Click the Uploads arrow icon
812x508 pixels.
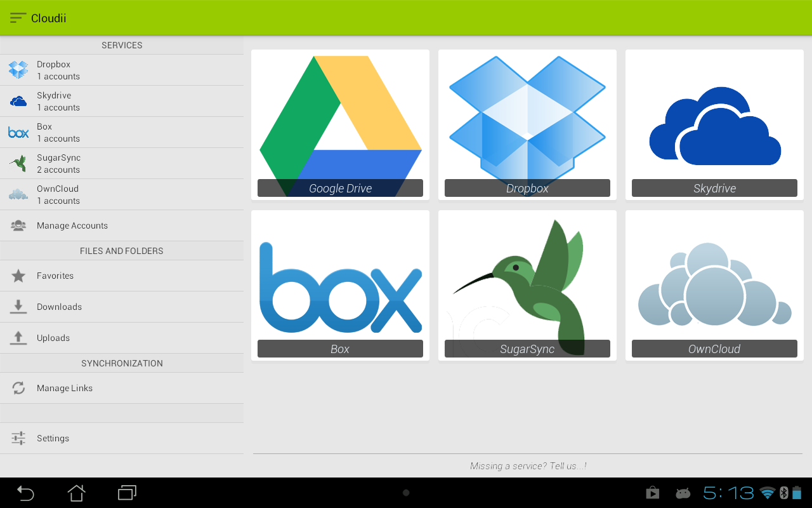coord(18,338)
